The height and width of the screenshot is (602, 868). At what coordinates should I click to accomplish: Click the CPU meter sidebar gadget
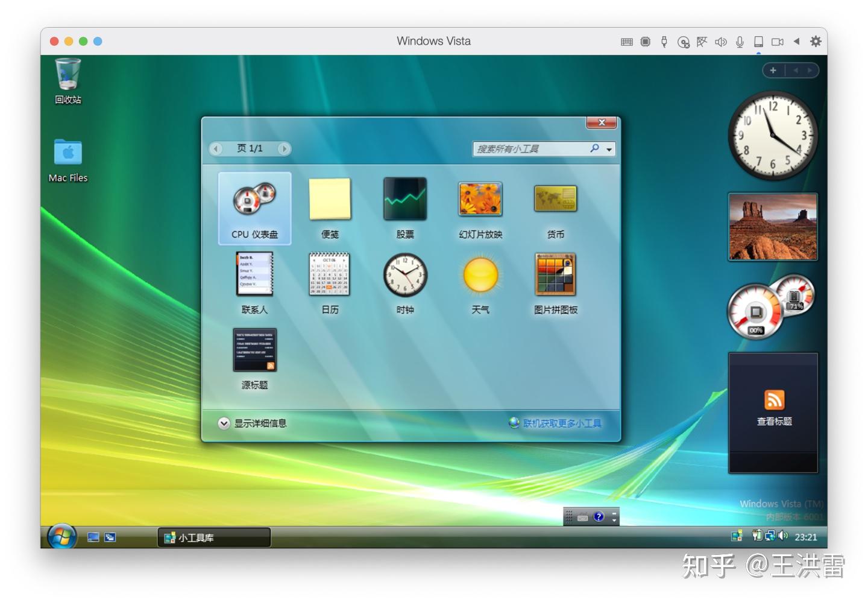770,307
